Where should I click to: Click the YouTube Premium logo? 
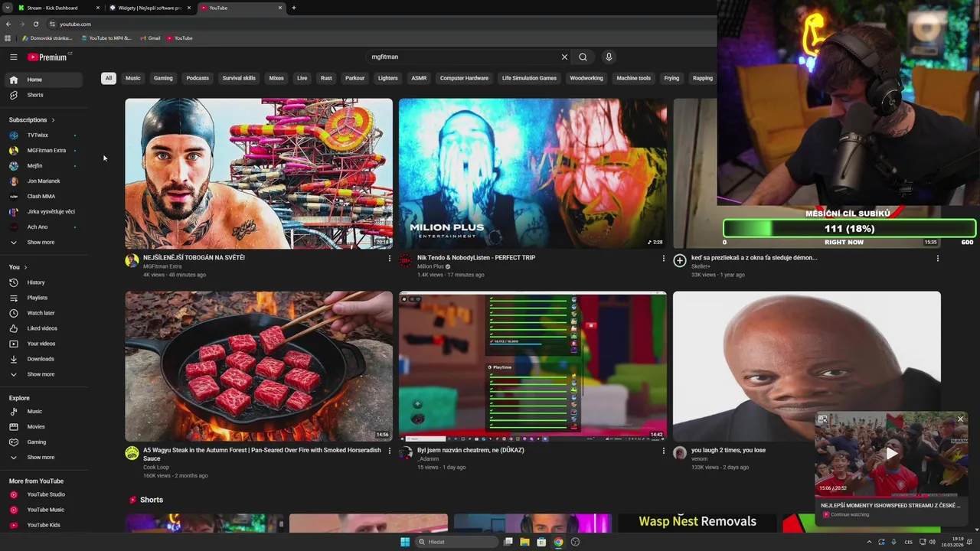pyautogui.click(x=47, y=57)
